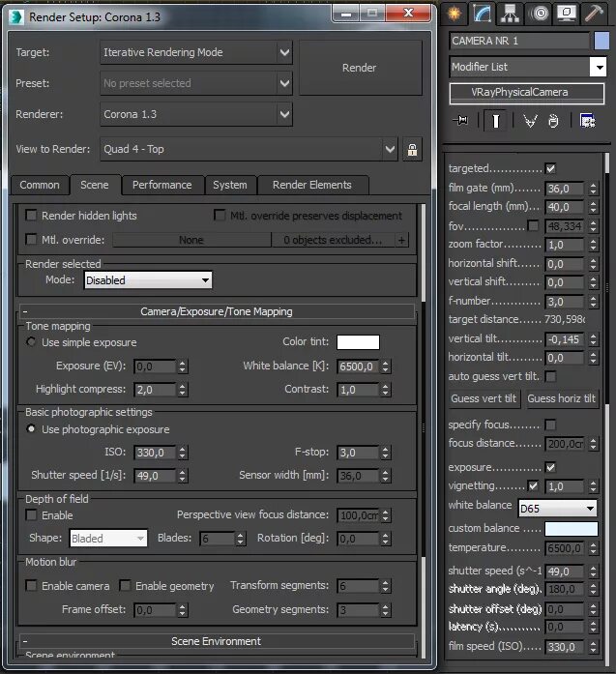
Task: Click the White balance [K] spinner
Action: (x=385, y=366)
